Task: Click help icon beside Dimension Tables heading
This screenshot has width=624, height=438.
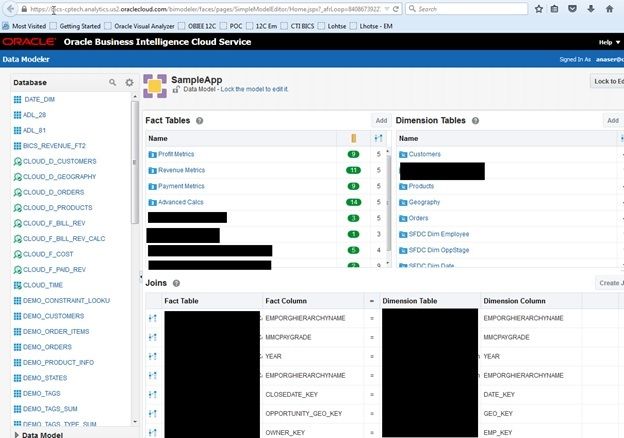Action: click(x=475, y=121)
